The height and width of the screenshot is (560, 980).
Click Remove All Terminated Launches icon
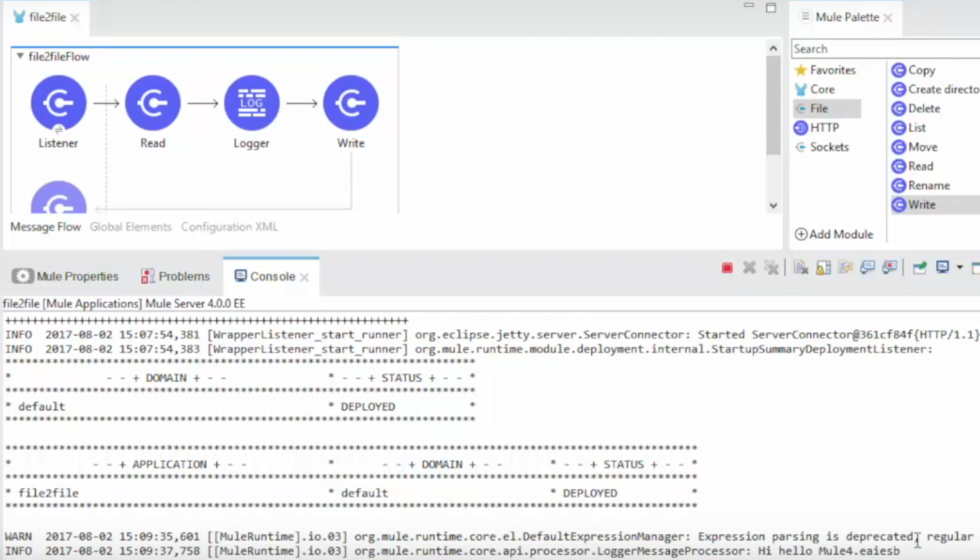pos(772,268)
